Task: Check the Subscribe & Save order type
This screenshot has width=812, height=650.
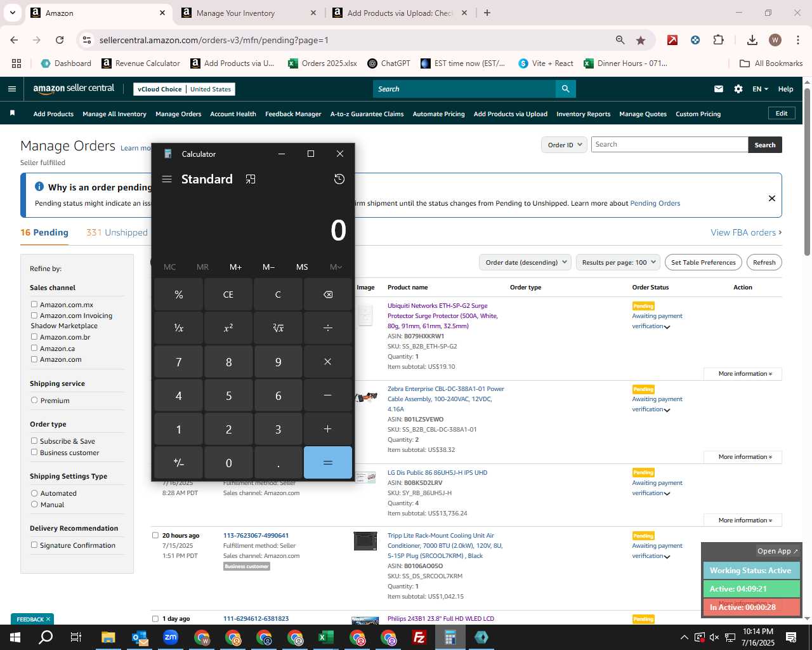Action: pos(34,441)
